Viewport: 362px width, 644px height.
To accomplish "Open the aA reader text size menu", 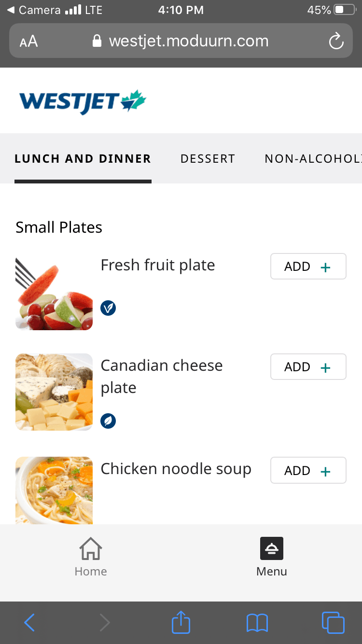I will tap(28, 42).
